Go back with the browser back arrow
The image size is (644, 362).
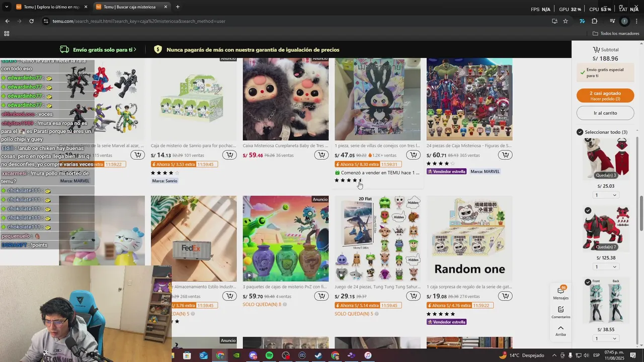[7, 21]
